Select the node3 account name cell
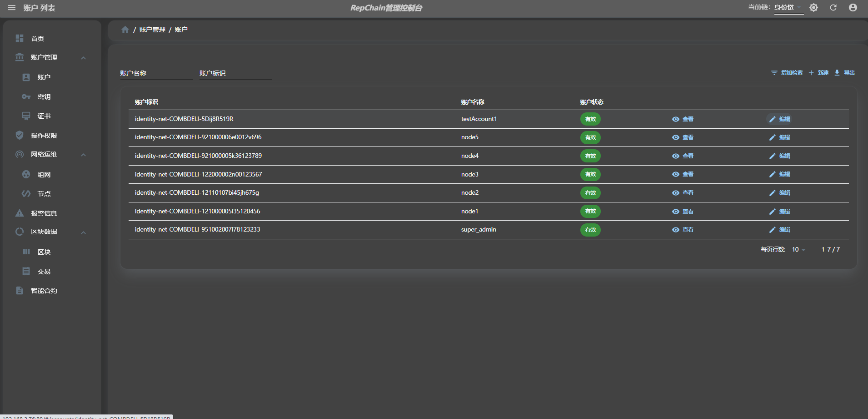Viewport: 868px width, 419px height. tap(470, 174)
